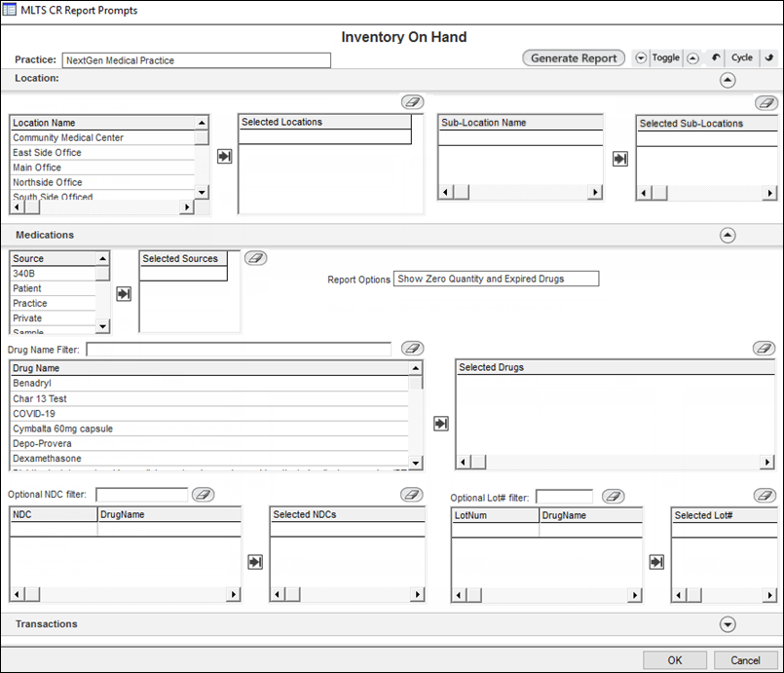Move drug to Selected Drugs with arrow
784x673 pixels.
click(x=440, y=424)
